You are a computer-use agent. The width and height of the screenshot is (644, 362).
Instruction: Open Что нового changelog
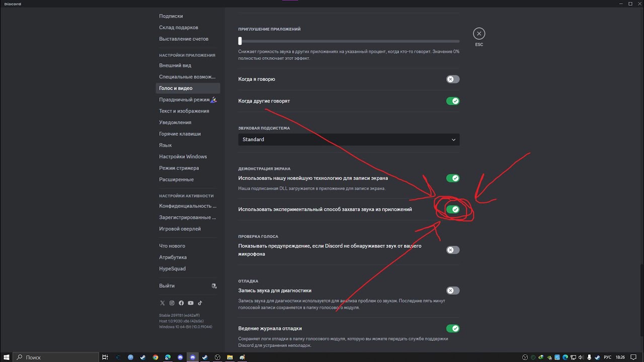click(x=187, y=246)
